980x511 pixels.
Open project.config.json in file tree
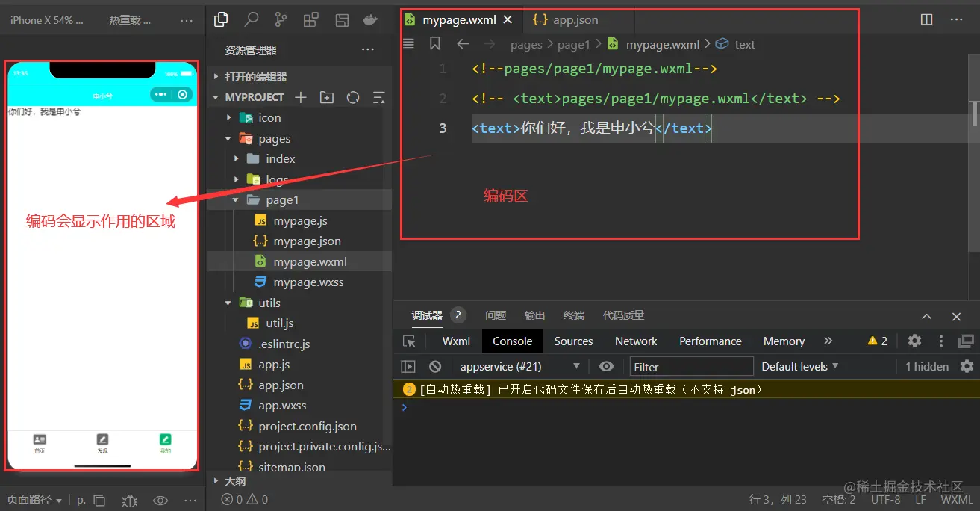pos(308,427)
